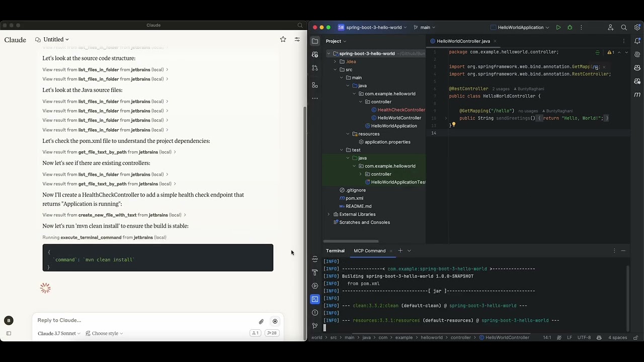Image resolution: width=644 pixels, height=362 pixels.
Task: Open the Build hammer tool window icon
Action: pos(315,273)
